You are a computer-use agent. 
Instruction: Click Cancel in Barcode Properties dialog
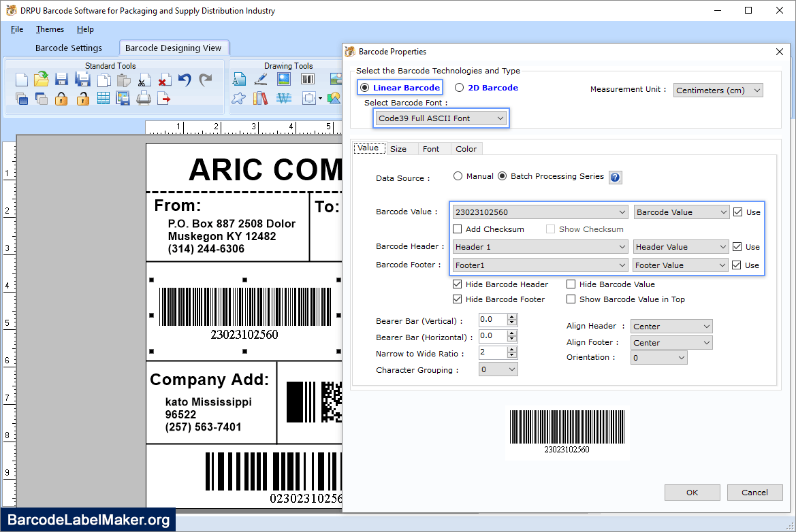pos(754,493)
